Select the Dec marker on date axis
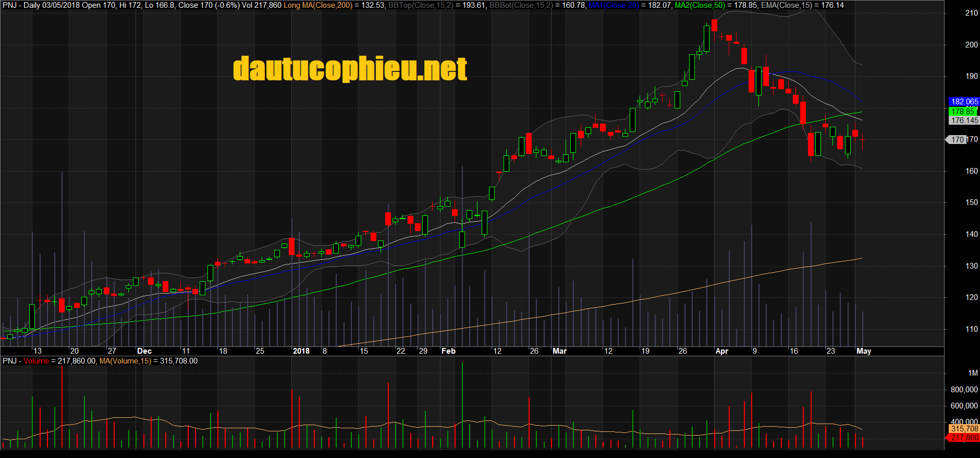Viewport: 980px width, 458px height. coord(144,351)
